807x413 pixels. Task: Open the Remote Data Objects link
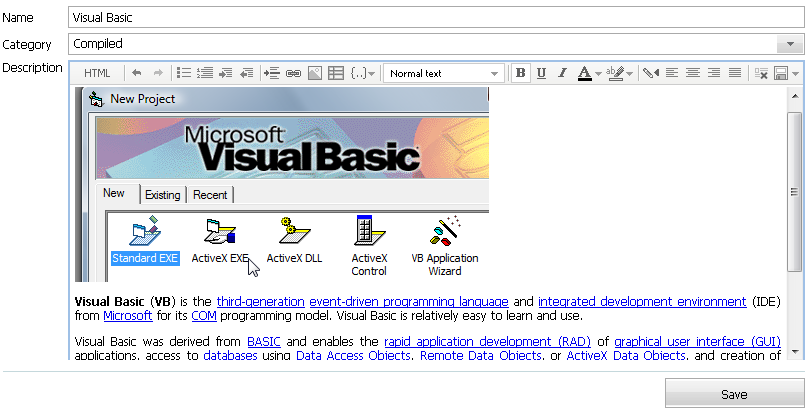coord(480,355)
